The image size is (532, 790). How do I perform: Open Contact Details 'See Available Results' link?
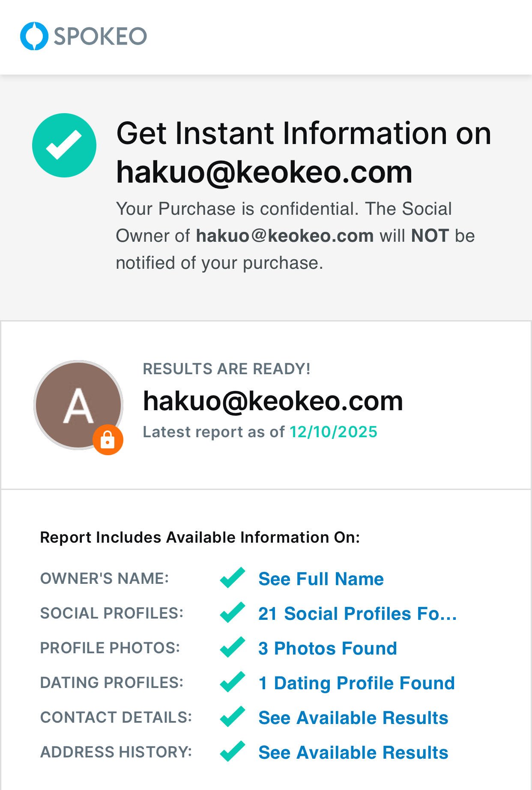tap(353, 718)
